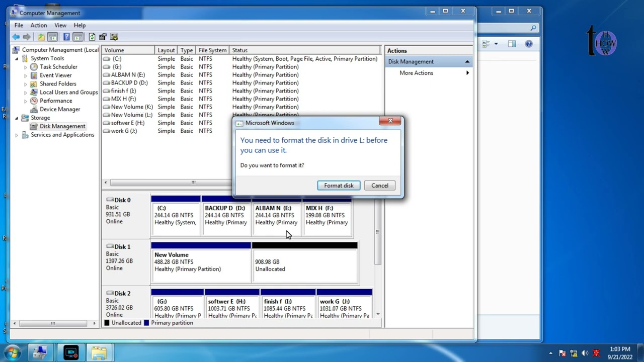Expand the Services and Applications node

pyautogui.click(x=17, y=135)
